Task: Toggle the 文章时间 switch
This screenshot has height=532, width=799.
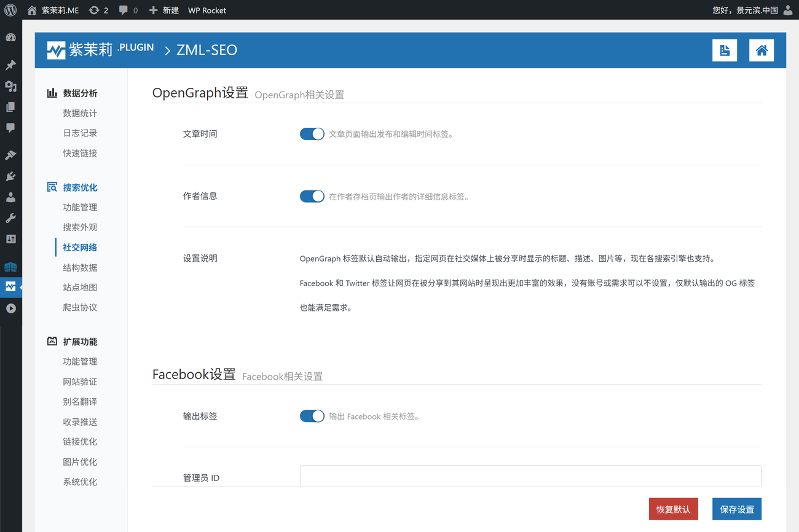Action: click(312, 134)
